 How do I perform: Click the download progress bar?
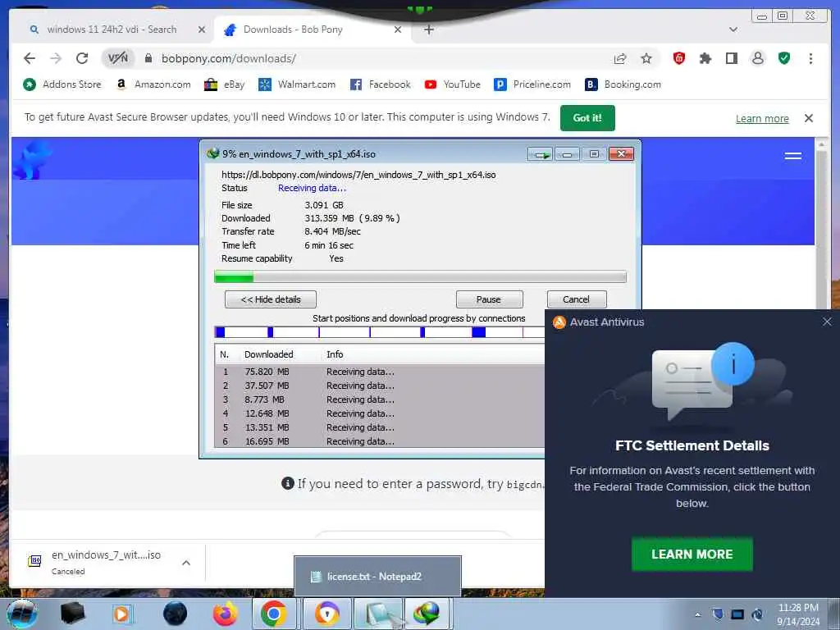pos(420,276)
